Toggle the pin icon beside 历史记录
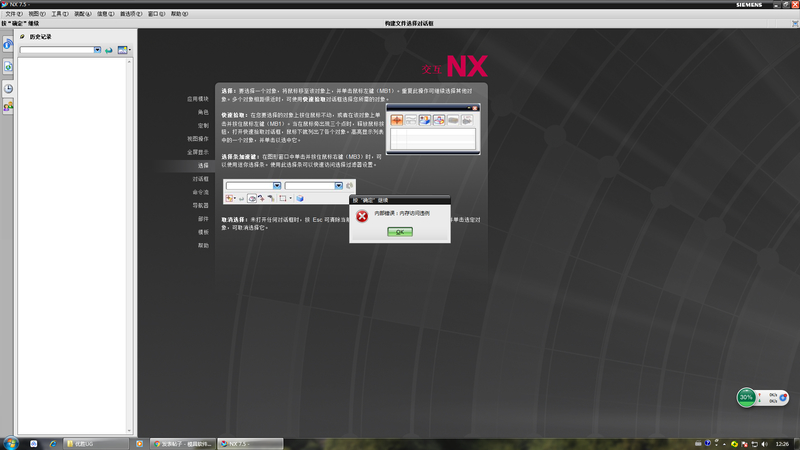The width and height of the screenshot is (800, 450). point(22,37)
